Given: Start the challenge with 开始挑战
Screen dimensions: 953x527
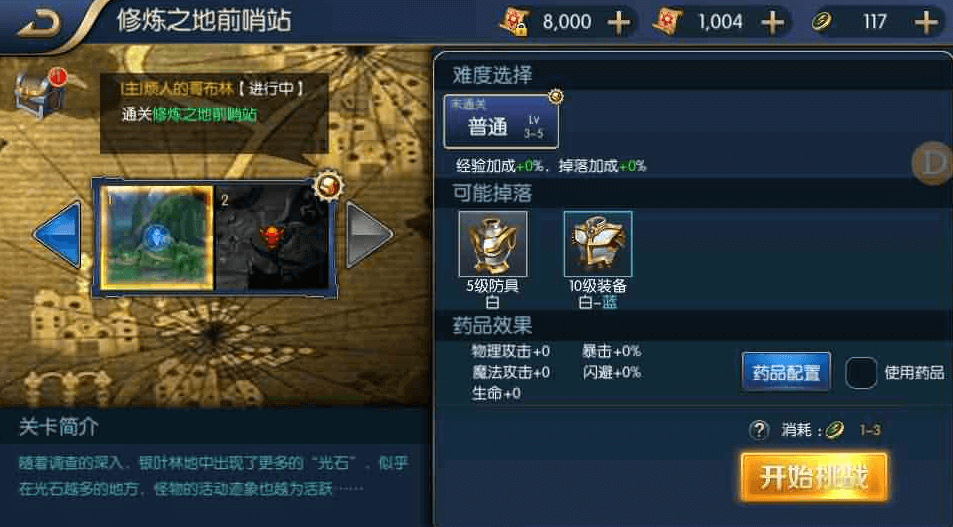Looking at the screenshot, I should click(x=814, y=477).
